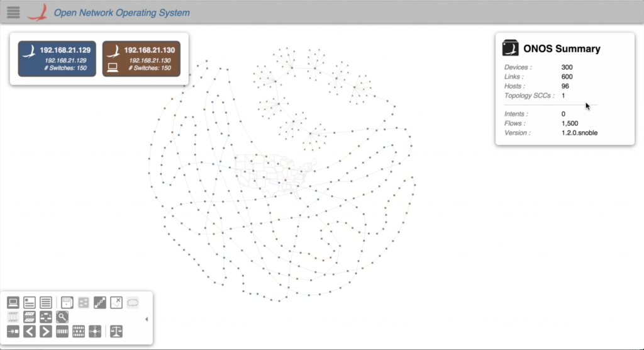Select the 192.168.21.130 ONOS instance card
Image resolution: width=644 pixels, height=350 pixels.
pyautogui.click(x=142, y=59)
